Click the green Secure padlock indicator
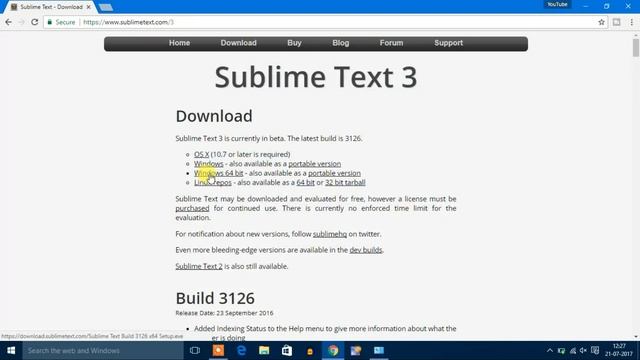 point(61,22)
